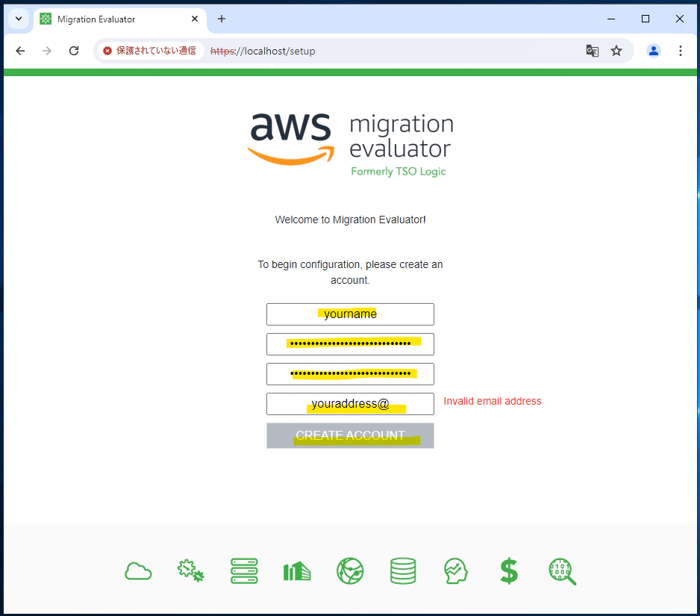Focus the username field containing yourname
The image size is (700, 616).
pyautogui.click(x=350, y=314)
